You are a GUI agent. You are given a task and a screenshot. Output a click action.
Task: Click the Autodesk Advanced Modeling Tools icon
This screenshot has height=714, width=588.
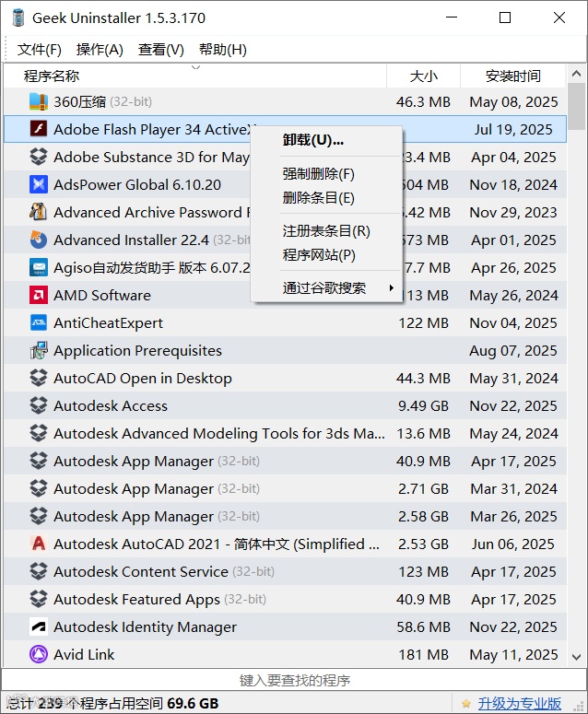pyautogui.click(x=39, y=433)
